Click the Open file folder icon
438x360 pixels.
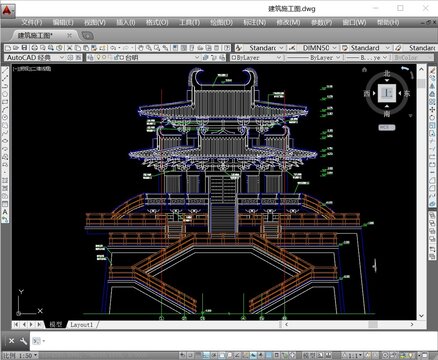[x=16, y=48]
